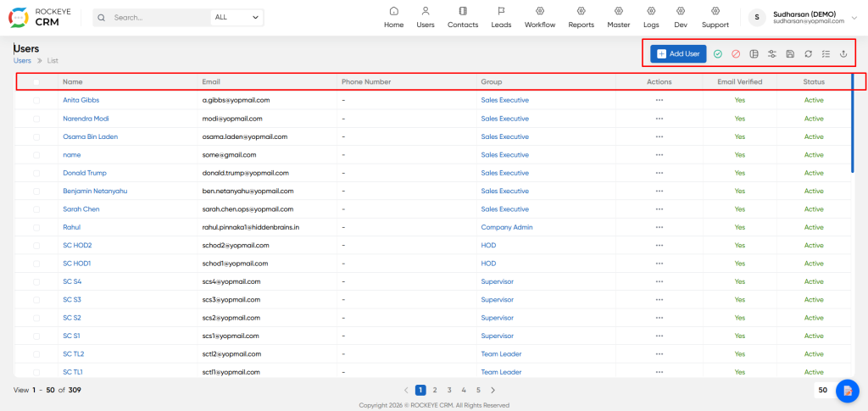The height and width of the screenshot is (411, 868).
Task: Click the refresh list icon
Action: 808,53
